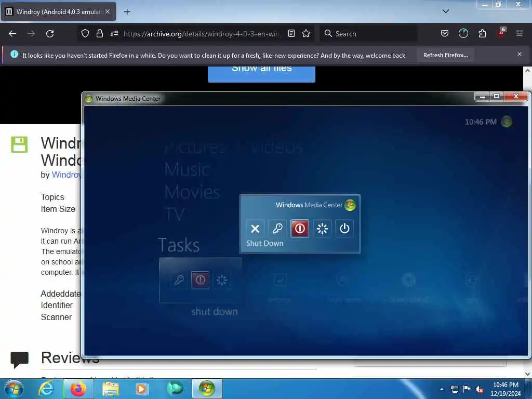The height and width of the screenshot is (399, 532).
Task: Bookmark this page with the star icon
Action: click(x=306, y=34)
